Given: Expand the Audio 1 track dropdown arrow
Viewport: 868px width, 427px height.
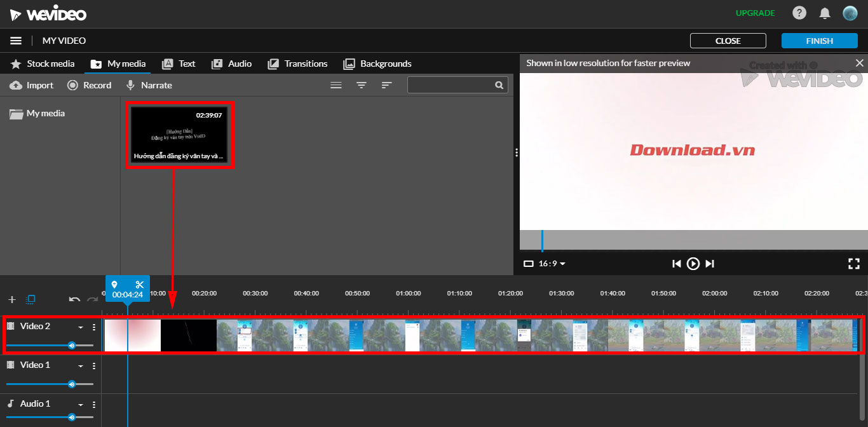Looking at the screenshot, I should point(81,405).
